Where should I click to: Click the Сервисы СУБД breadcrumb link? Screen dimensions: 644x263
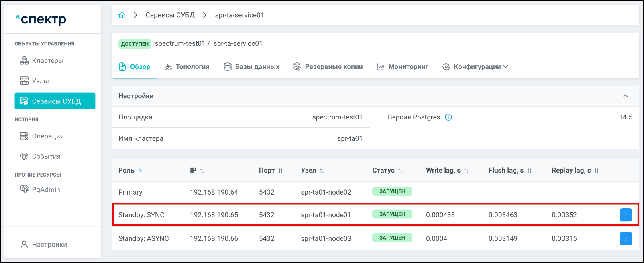pyautogui.click(x=170, y=15)
